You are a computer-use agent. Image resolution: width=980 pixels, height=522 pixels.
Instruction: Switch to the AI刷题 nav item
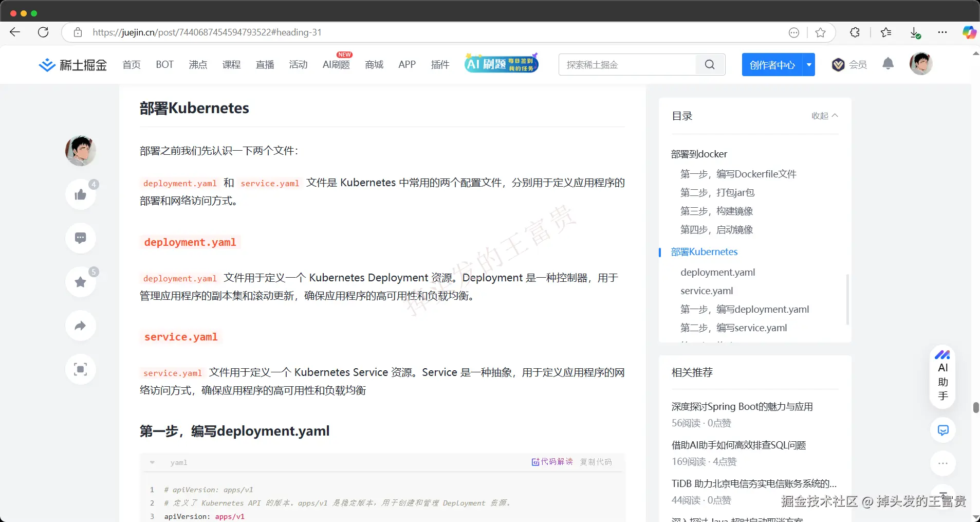point(336,64)
